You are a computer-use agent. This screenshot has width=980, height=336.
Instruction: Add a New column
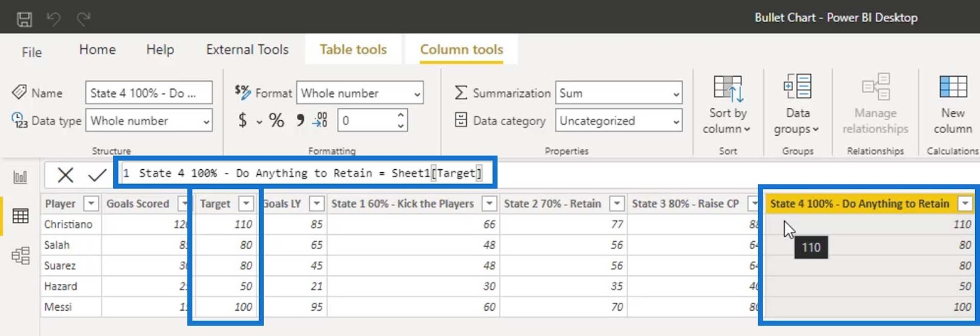(952, 104)
